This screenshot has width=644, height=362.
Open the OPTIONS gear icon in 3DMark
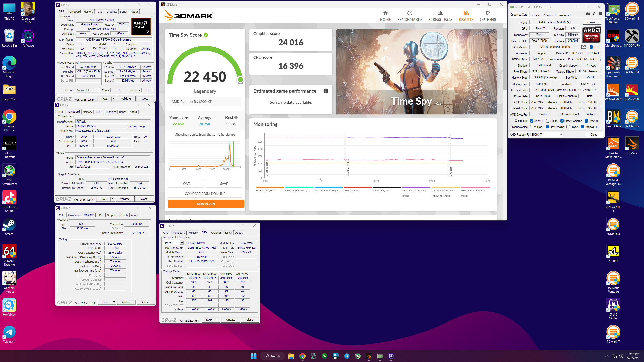(488, 13)
